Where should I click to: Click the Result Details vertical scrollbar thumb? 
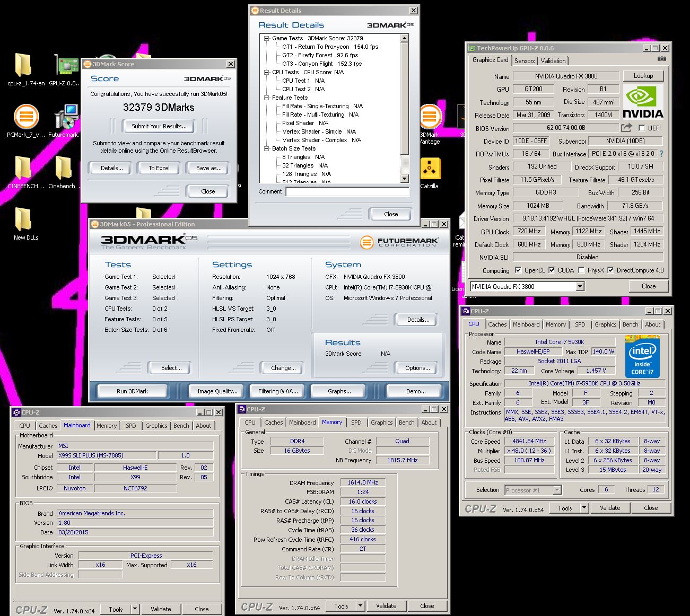click(405, 99)
